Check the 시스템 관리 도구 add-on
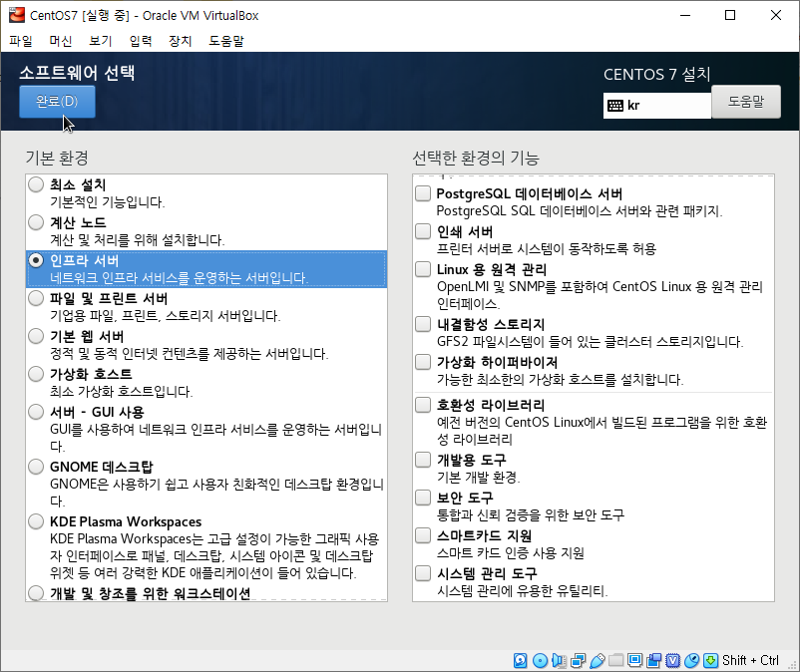 click(x=423, y=573)
